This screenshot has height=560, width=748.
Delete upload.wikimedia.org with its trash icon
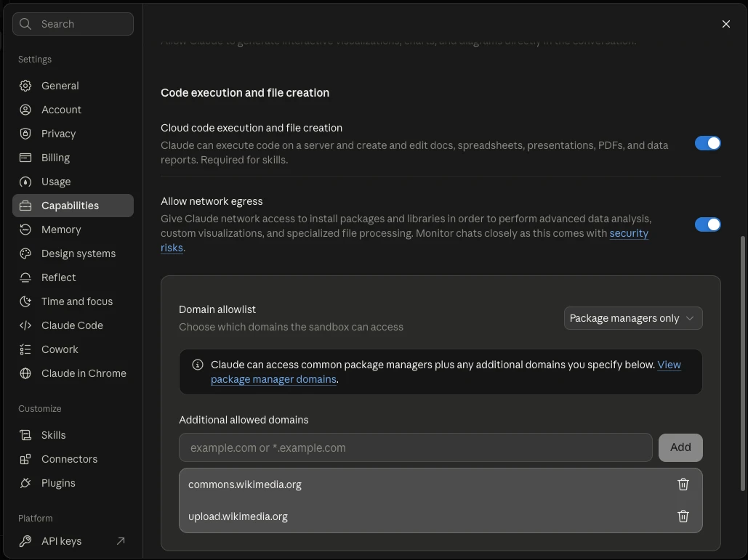click(683, 516)
